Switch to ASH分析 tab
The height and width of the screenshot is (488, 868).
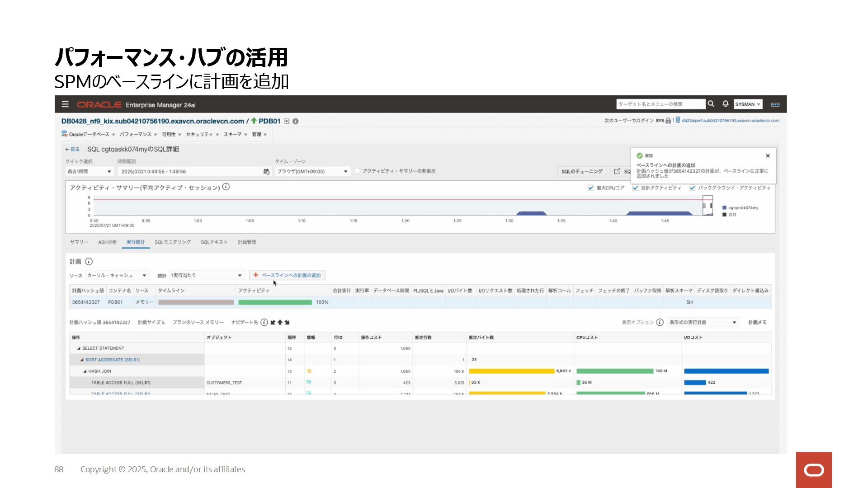(107, 242)
